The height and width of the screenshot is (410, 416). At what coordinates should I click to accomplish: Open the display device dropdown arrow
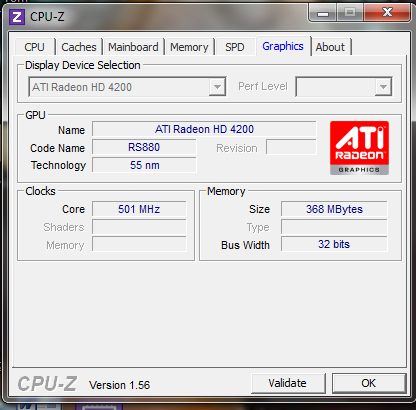point(217,87)
